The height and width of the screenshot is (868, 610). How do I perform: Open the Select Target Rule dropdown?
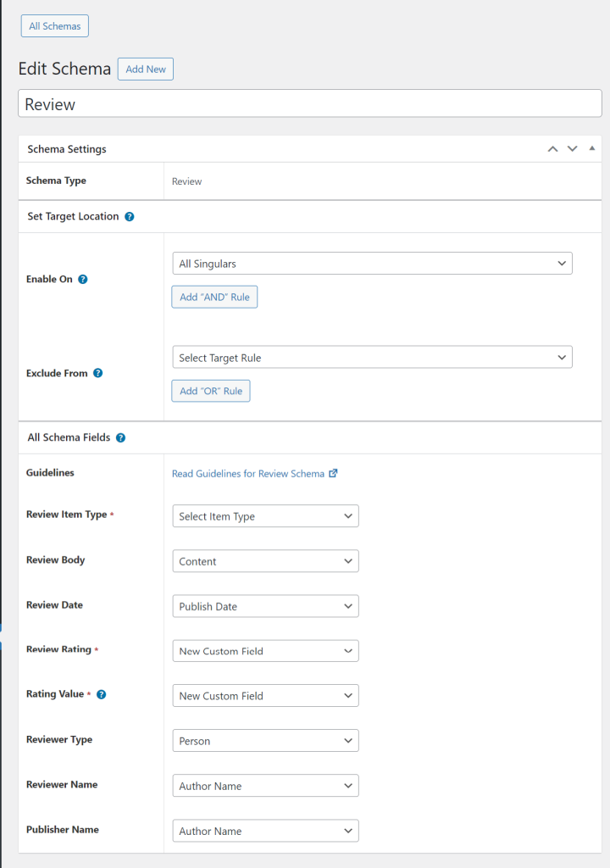click(372, 358)
